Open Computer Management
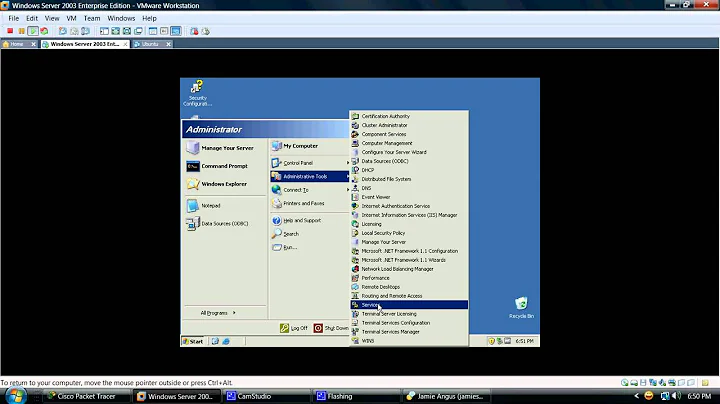 (x=409, y=143)
